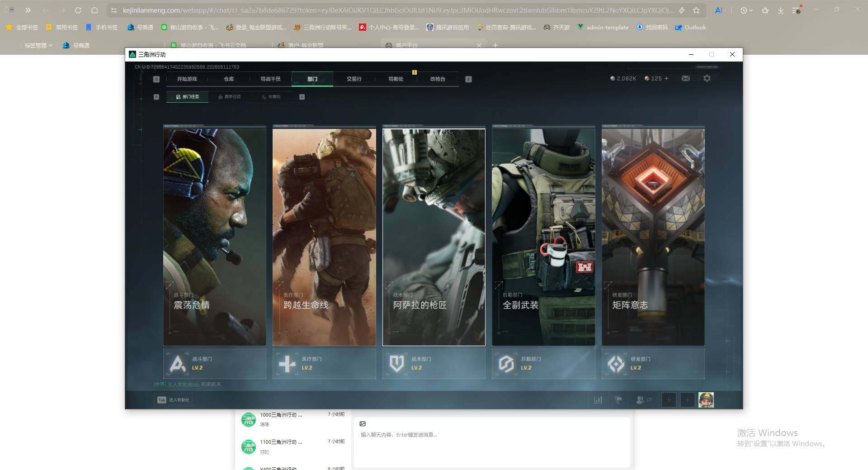The image size is (868, 470).
Task: Click the browser address bar URL
Action: pos(398,10)
